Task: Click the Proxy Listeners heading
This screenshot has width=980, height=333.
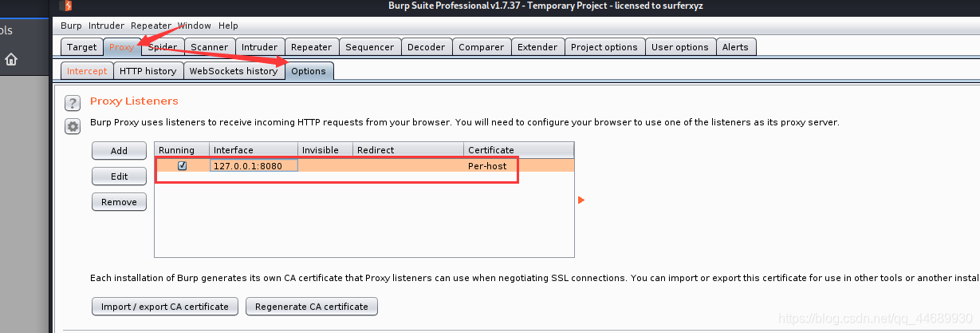Action: [134, 101]
